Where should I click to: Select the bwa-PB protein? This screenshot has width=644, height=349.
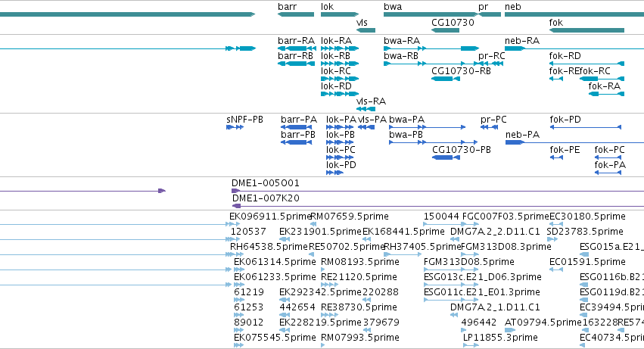coord(406,135)
